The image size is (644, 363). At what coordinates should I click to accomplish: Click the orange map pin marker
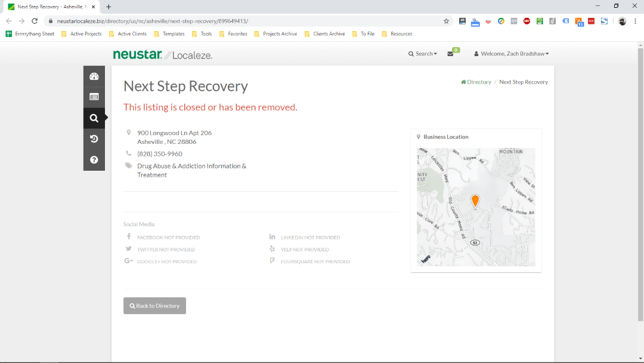pyautogui.click(x=475, y=201)
